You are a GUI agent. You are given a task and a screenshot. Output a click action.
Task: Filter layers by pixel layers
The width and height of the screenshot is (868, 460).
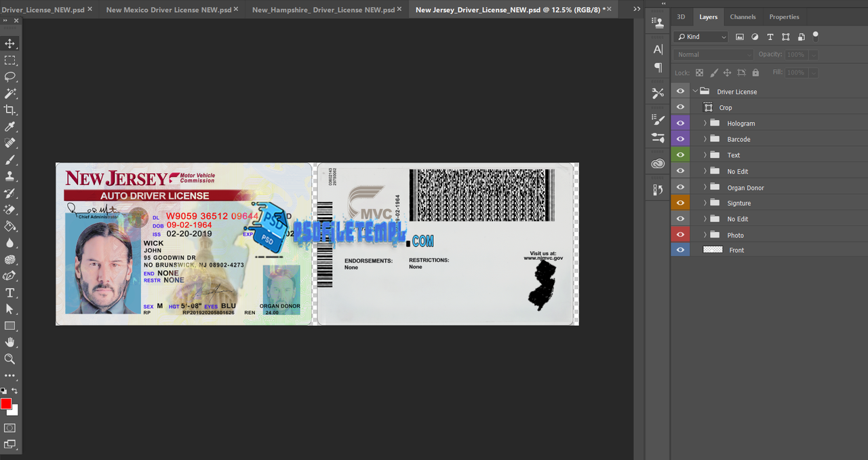pos(740,37)
